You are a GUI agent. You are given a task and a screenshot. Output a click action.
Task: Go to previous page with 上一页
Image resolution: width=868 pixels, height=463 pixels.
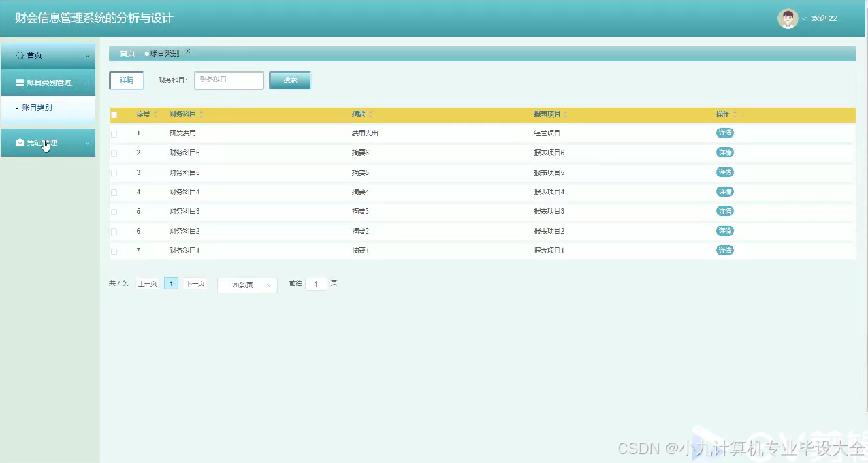(148, 283)
